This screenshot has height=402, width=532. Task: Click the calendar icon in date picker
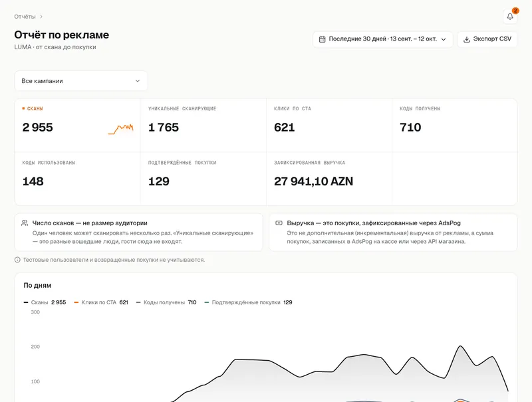coord(323,39)
